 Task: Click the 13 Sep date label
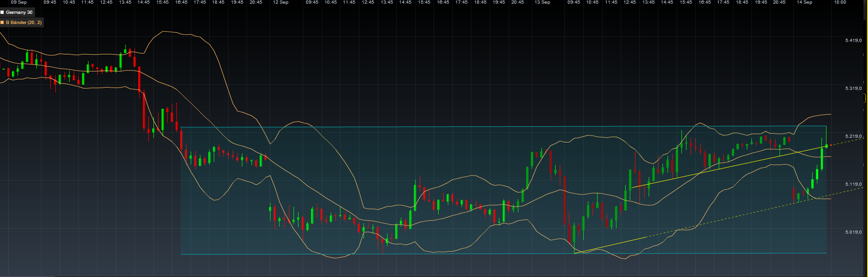542,2
